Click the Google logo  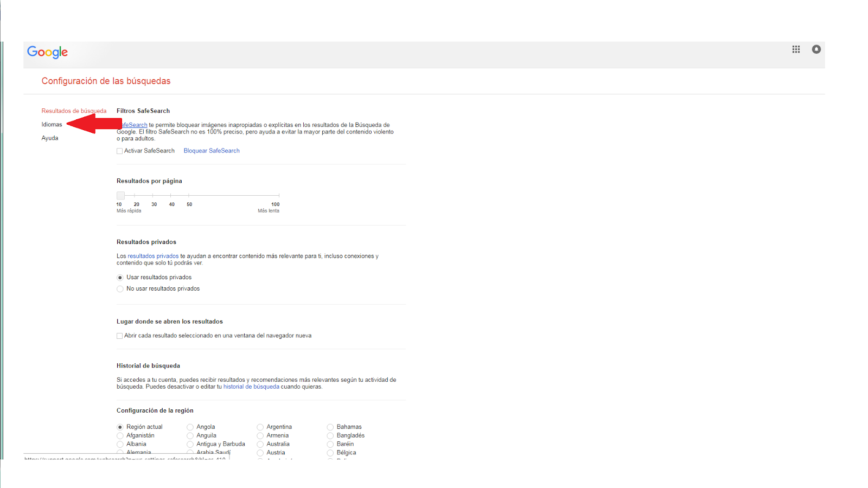48,52
